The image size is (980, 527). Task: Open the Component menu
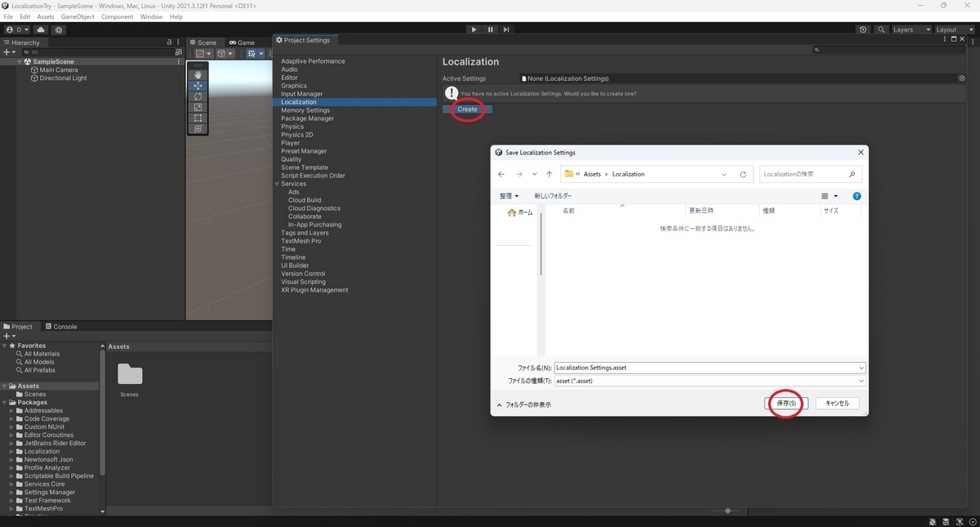click(117, 16)
